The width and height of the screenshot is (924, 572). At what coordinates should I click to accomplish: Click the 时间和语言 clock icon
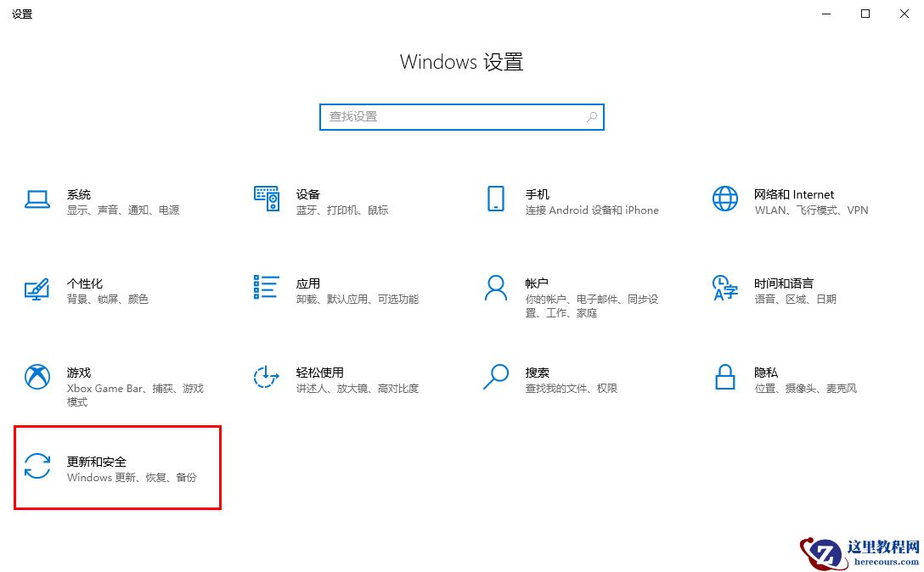[x=724, y=289]
